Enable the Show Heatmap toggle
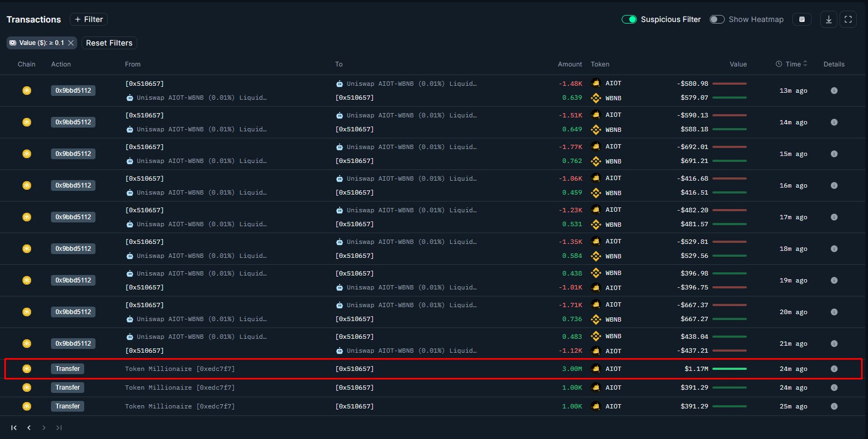 (717, 19)
